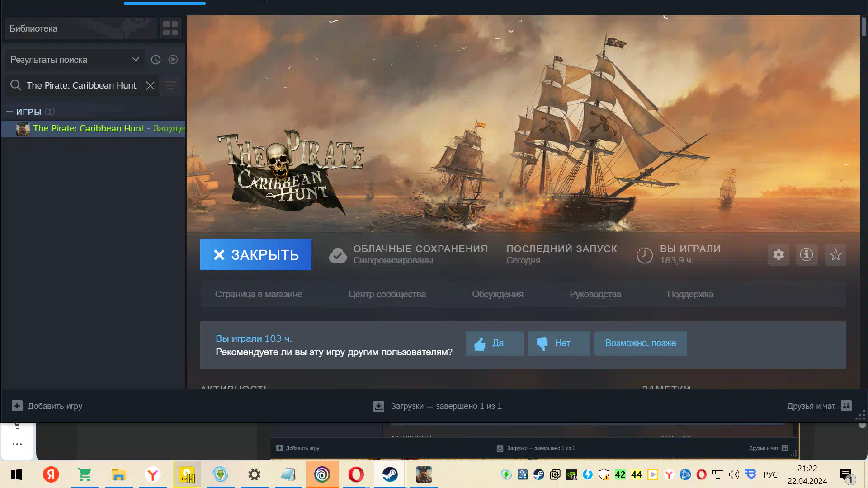Image resolution: width=868 pixels, height=488 pixels.
Task: Open Друзья и чат panel
Action: pyautogui.click(x=819, y=406)
